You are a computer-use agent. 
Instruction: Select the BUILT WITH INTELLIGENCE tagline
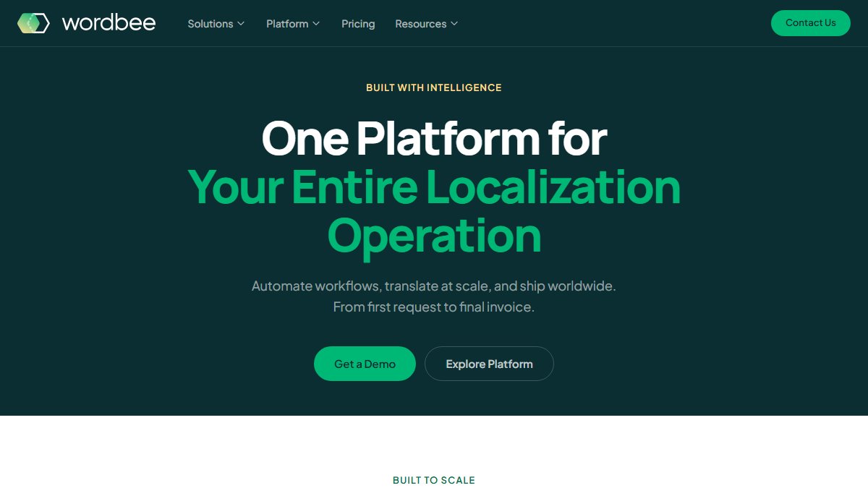click(x=434, y=87)
